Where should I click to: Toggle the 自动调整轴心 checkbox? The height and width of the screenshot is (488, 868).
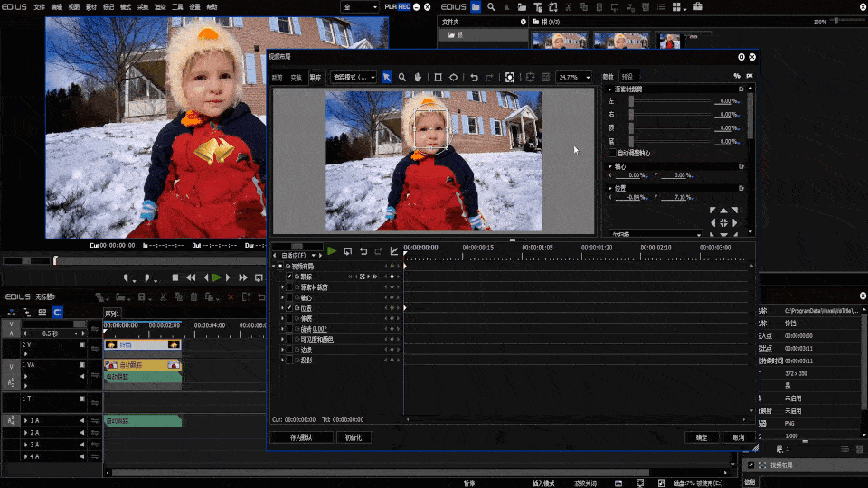point(612,154)
